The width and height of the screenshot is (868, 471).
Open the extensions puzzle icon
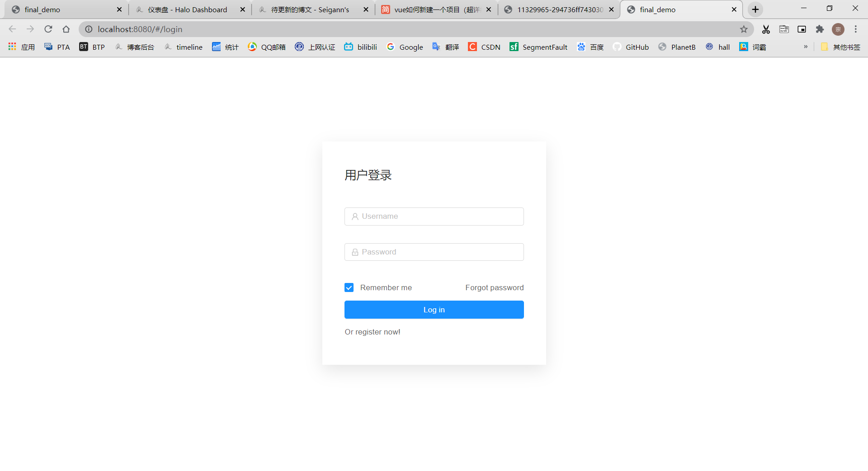point(820,29)
